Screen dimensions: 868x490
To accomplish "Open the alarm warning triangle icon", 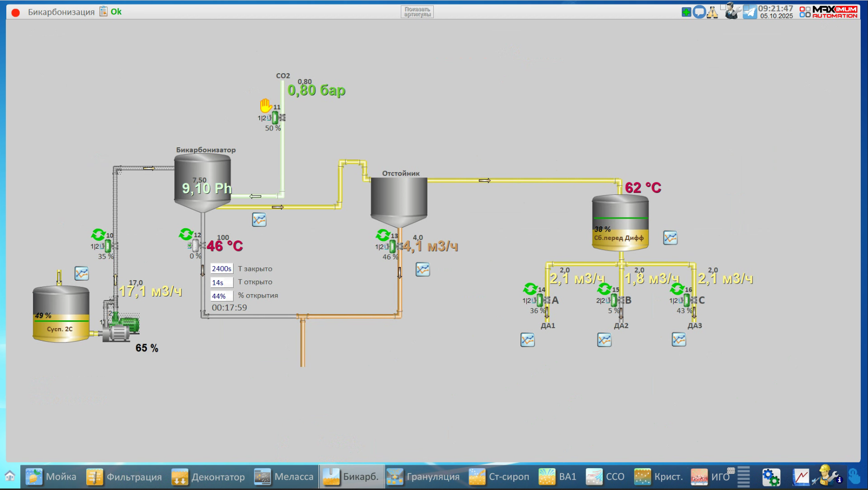I will pos(712,12).
